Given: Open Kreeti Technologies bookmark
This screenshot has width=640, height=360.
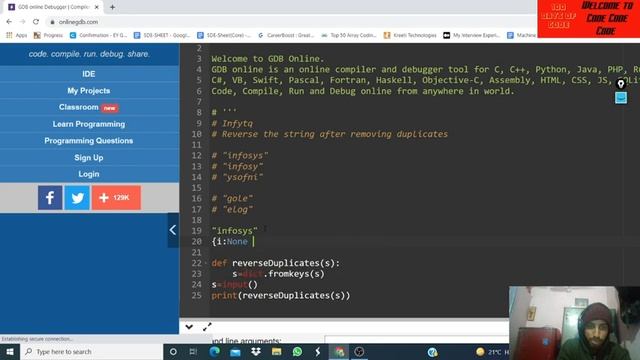Looking at the screenshot, I should [x=410, y=36].
